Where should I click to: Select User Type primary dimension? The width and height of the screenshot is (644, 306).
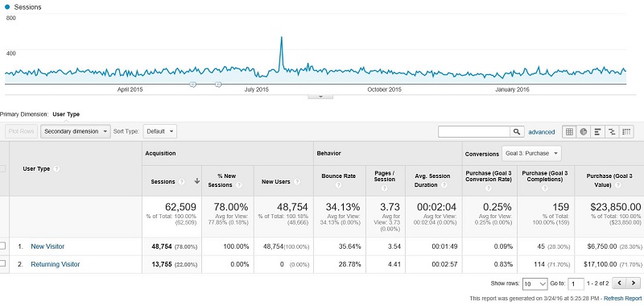tap(66, 114)
